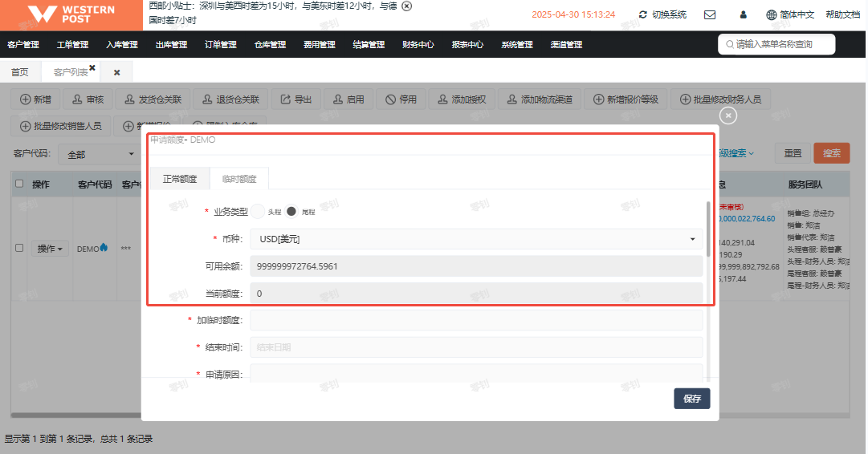Open 报表中心 menu
This screenshot has height=454, width=868.
pos(468,45)
